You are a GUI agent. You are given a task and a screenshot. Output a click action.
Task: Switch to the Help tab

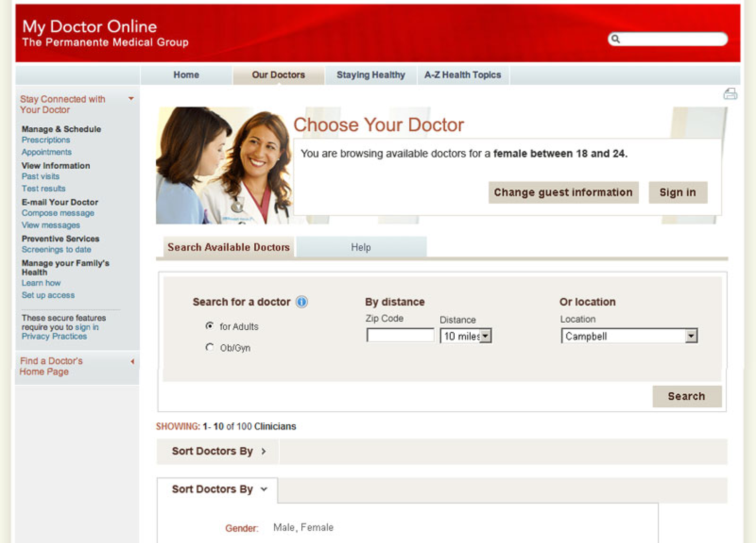click(361, 246)
